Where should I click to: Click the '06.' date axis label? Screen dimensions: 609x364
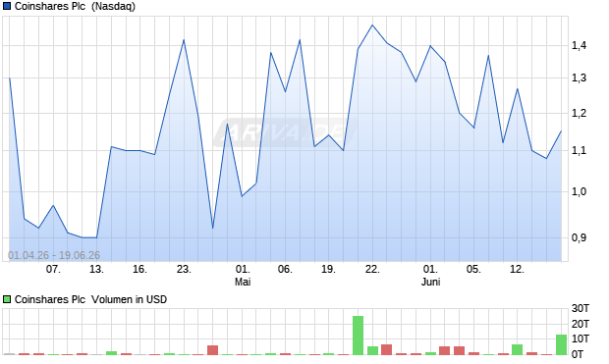285,269
